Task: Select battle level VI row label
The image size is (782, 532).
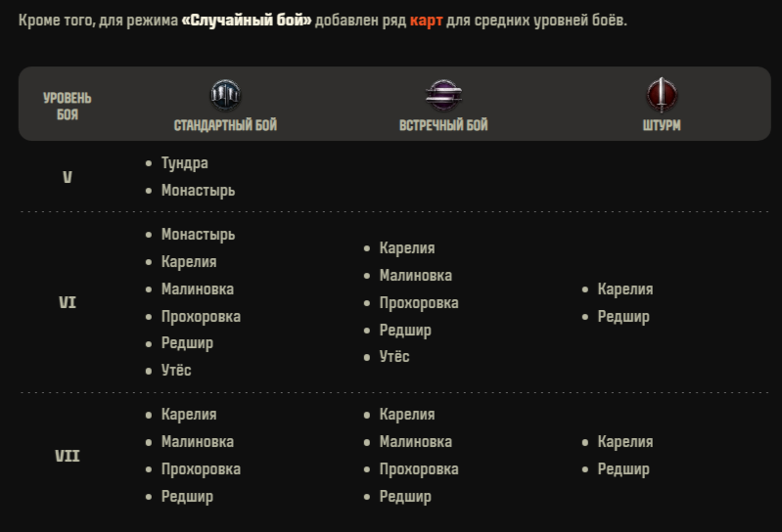Action: 68,302
